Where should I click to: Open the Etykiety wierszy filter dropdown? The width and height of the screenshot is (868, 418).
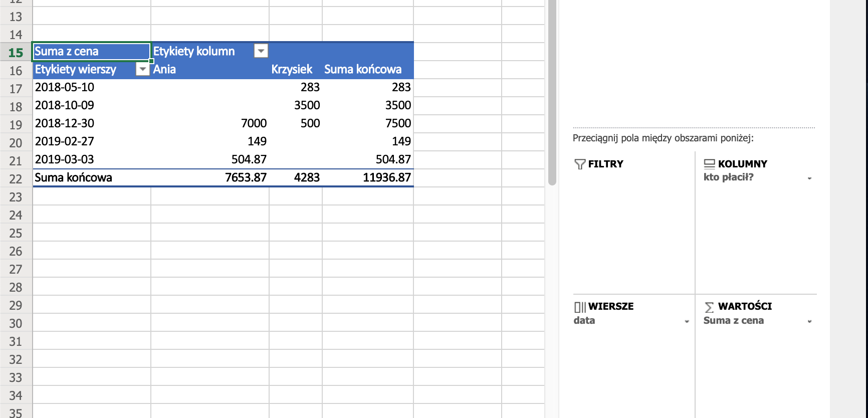143,69
